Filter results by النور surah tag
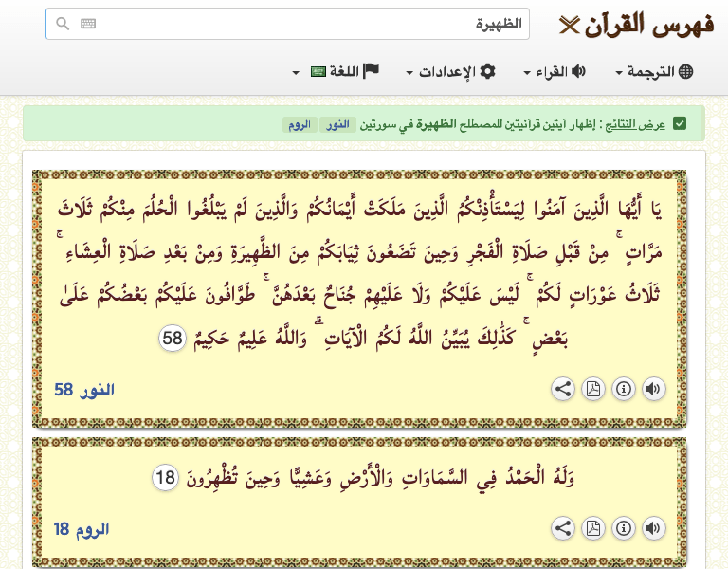 tap(338, 125)
